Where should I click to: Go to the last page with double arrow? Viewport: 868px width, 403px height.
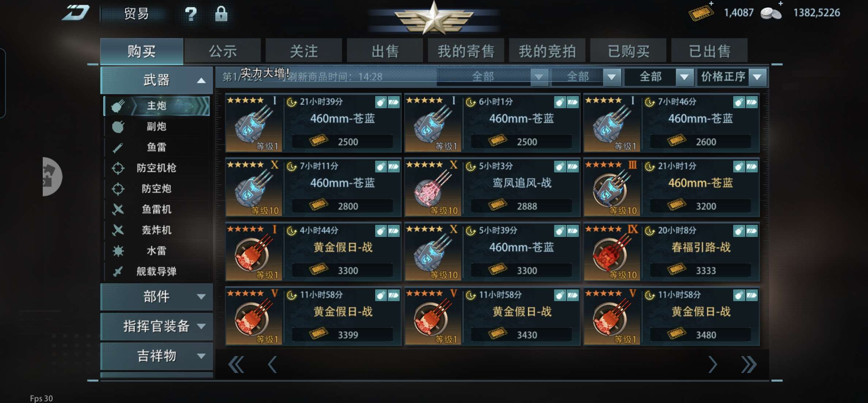749,364
